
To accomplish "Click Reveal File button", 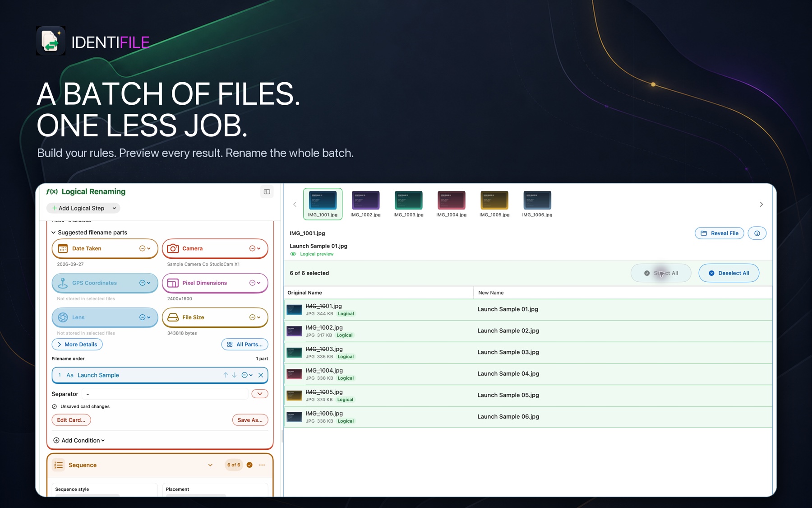I will point(719,233).
